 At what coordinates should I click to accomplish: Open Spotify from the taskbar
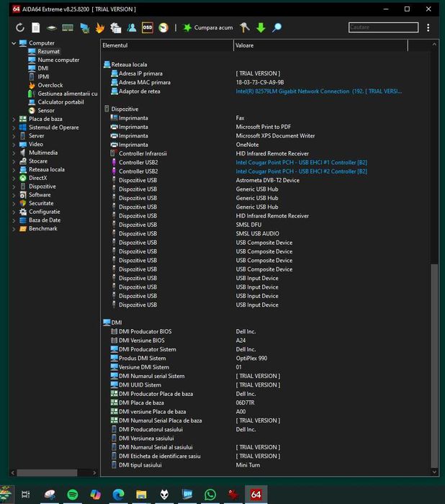[72, 494]
